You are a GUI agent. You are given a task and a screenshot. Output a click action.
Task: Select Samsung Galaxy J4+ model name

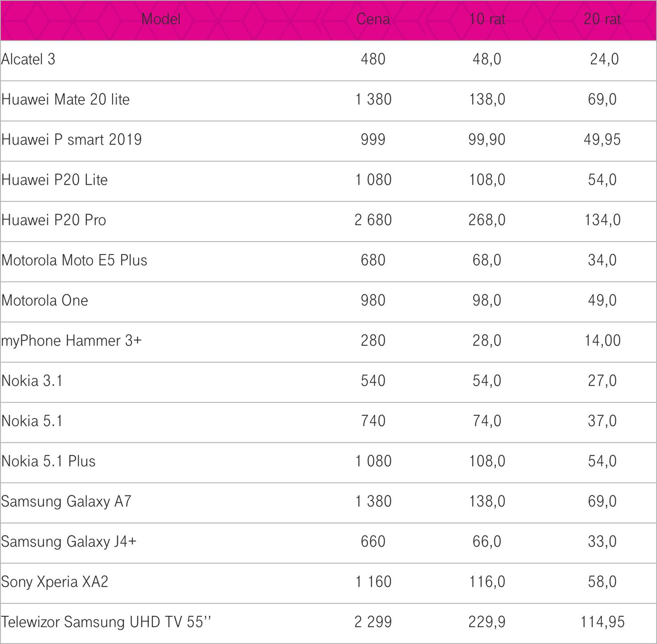click(69, 542)
